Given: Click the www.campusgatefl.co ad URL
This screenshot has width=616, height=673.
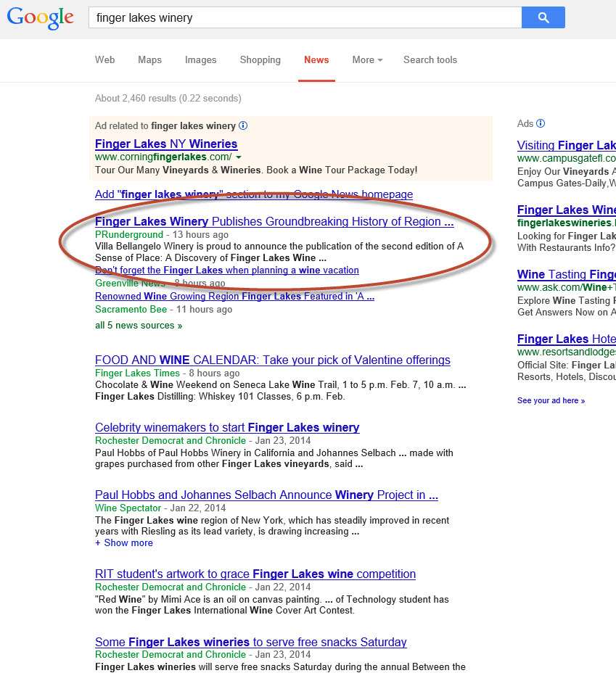Looking at the screenshot, I should 567,159.
